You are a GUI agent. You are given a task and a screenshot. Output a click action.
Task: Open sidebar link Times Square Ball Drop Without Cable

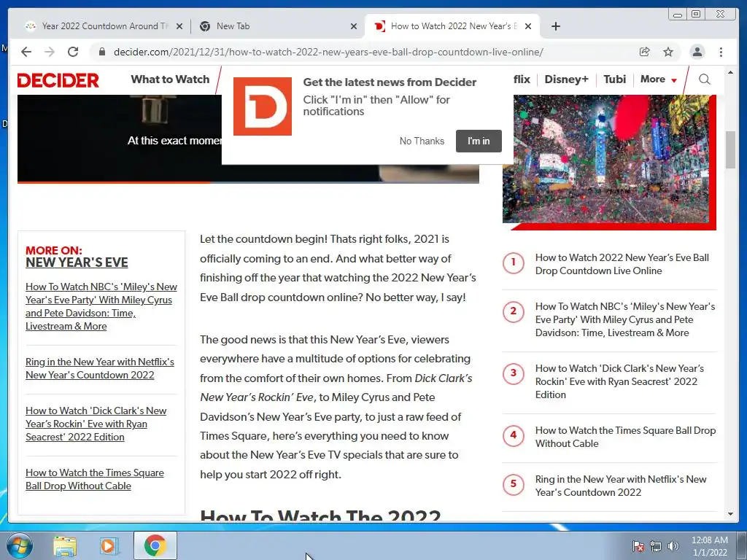(94, 479)
